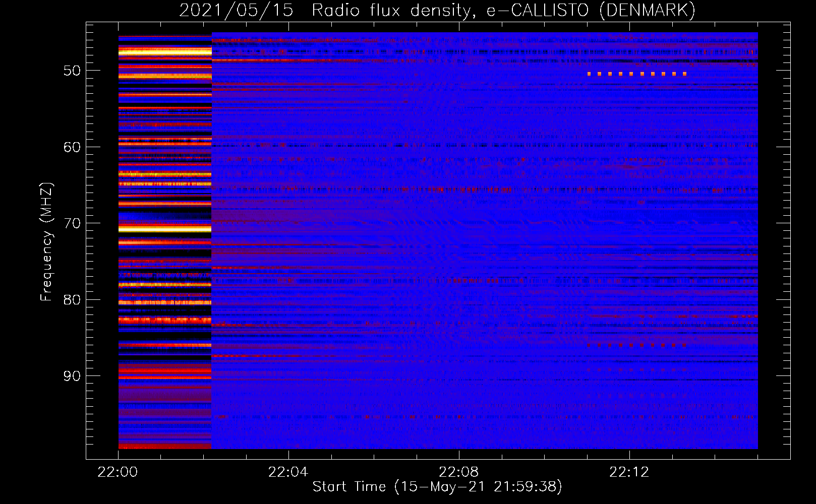Click the 'Frequency (MHZ)' axis label
The image size is (816, 504).
point(46,242)
